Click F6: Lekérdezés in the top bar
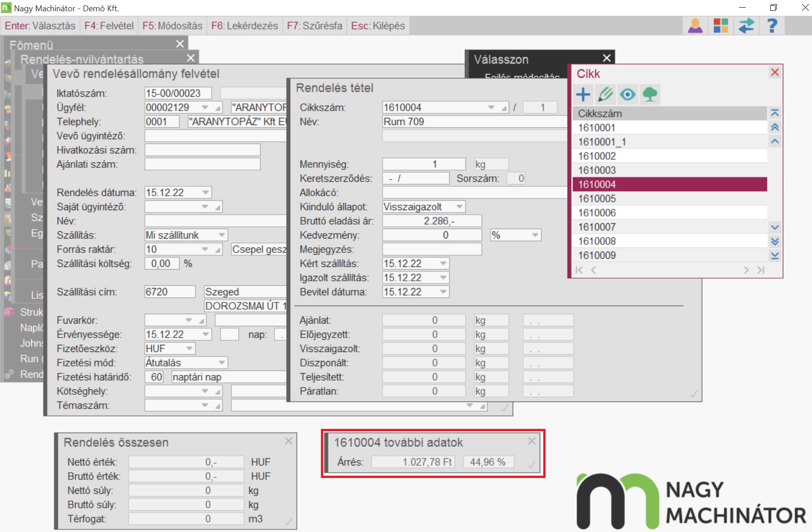Screen dimensions: 812x532 tap(244, 26)
